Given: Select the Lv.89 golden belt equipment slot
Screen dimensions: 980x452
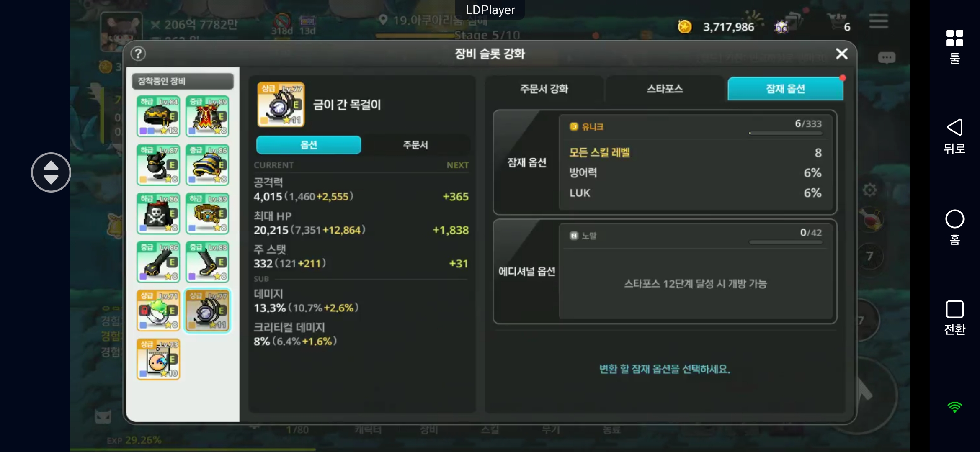Looking at the screenshot, I should click(207, 213).
